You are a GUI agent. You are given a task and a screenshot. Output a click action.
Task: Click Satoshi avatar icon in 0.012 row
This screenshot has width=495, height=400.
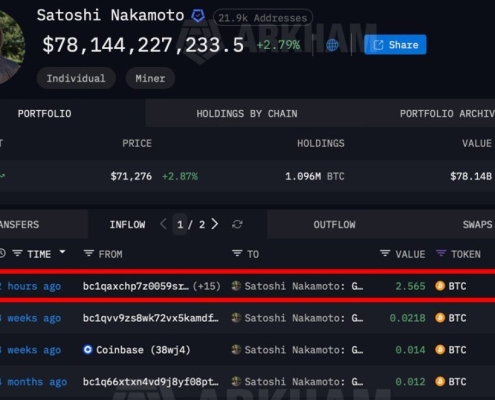tap(236, 381)
